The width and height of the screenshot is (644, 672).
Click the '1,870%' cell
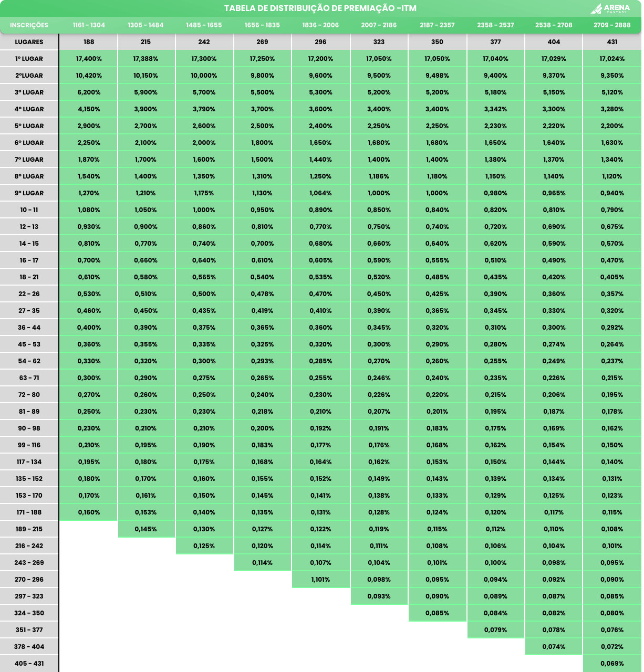(x=89, y=160)
